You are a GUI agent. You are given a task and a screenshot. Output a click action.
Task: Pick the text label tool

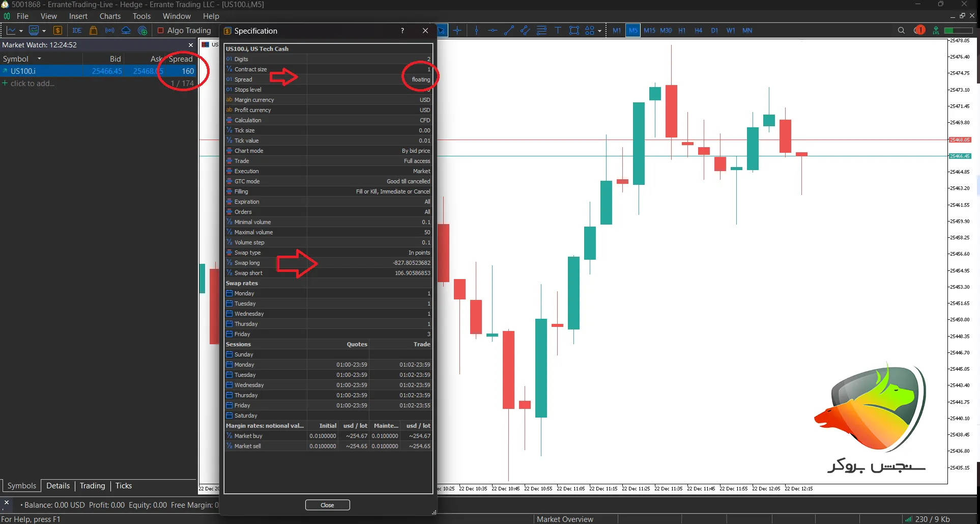tap(558, 31)
